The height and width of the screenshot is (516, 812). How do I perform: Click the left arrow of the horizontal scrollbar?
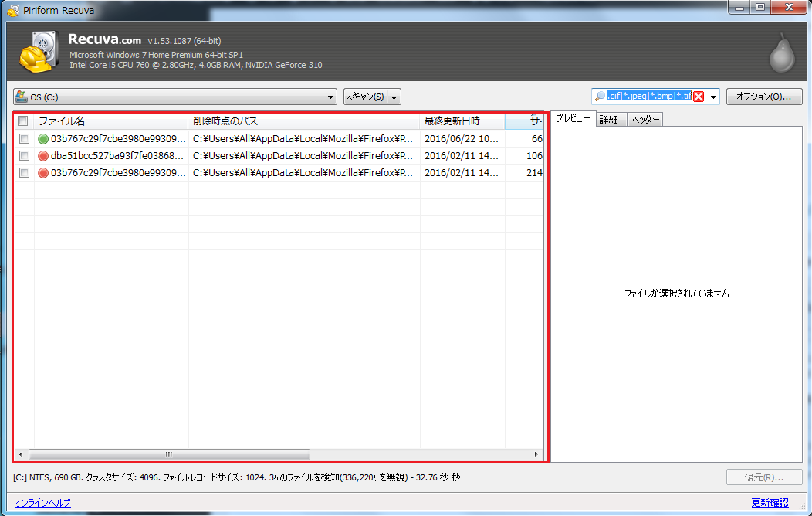21,454
